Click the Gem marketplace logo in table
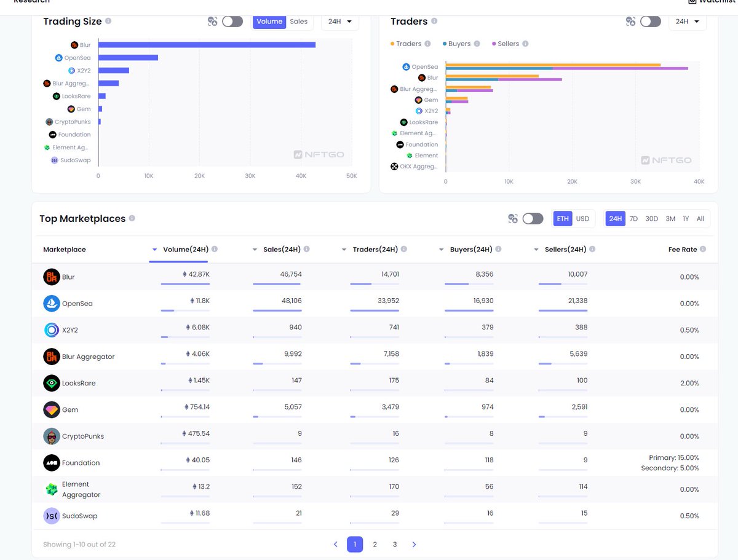 pos(52,409)
